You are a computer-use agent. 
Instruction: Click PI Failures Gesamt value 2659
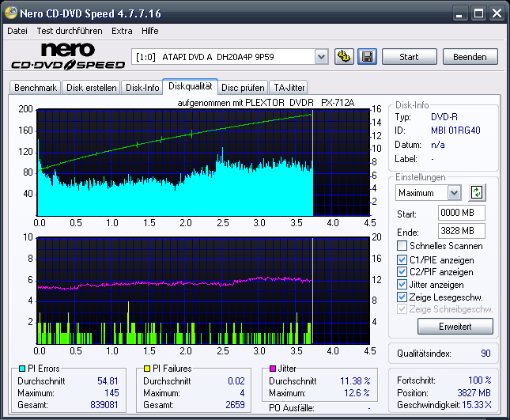pos(235,405)
